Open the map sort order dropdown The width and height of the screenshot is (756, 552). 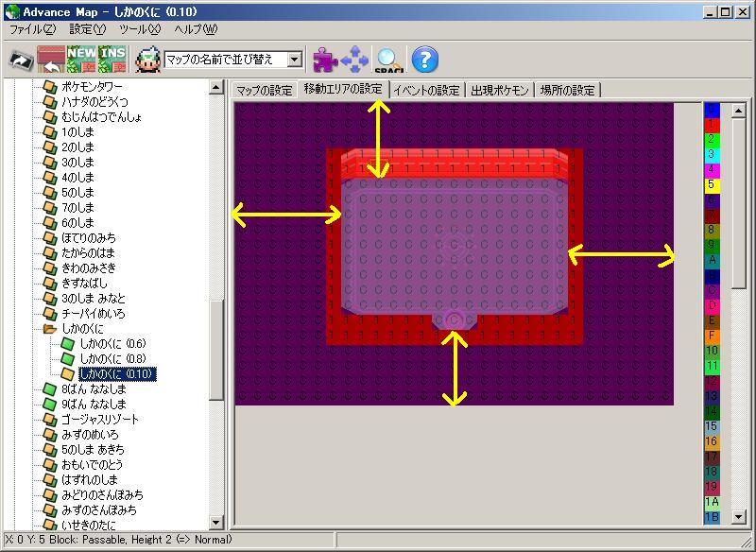click(295, 60)
